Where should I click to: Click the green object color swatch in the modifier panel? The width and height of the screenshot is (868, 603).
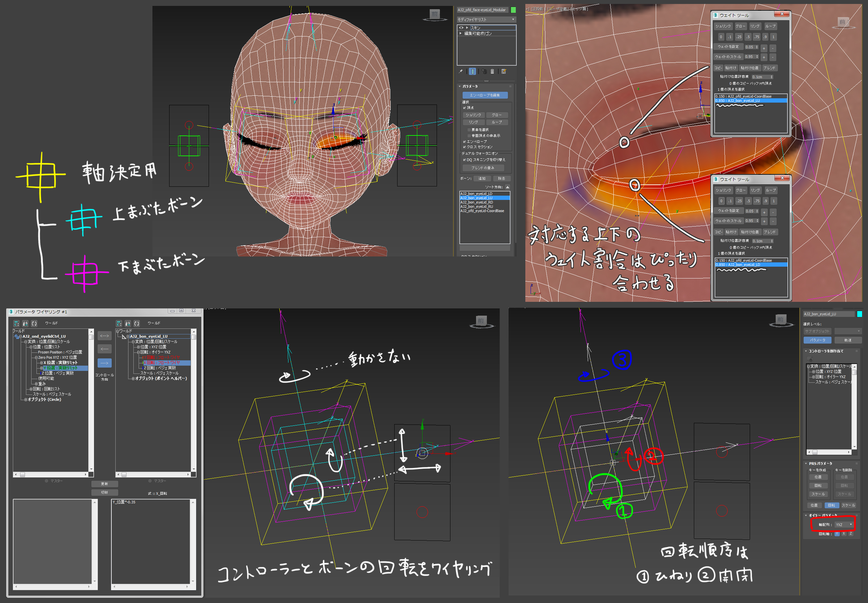[513, 10]
